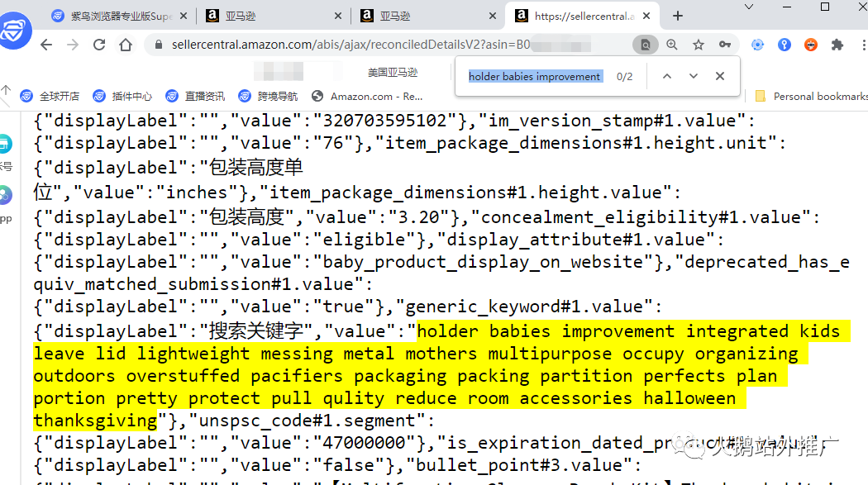Open Amazon.com - Re... bookmark
This screenshot has width=868, height=485.
(367, 96)
